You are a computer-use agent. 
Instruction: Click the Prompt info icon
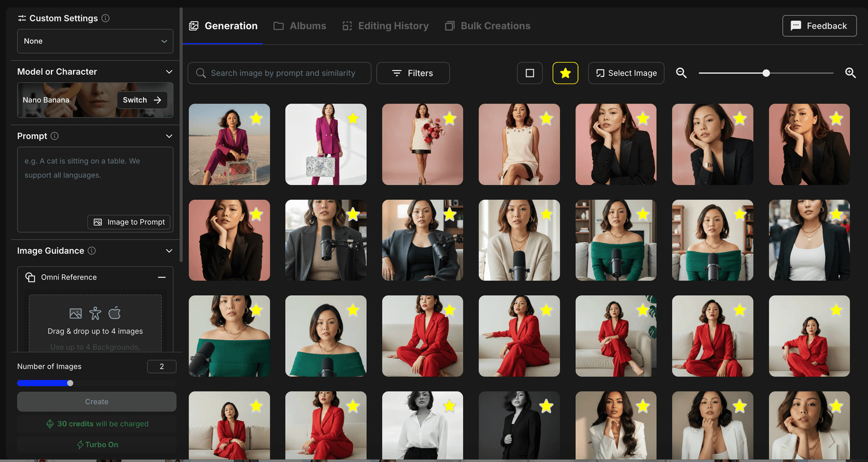[55, 136]
